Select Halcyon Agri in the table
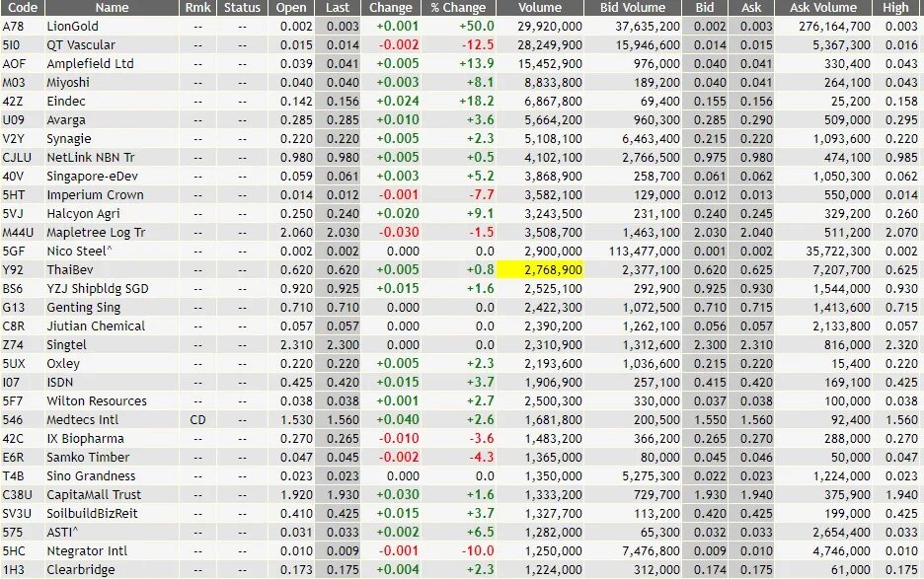 (83, 214)
